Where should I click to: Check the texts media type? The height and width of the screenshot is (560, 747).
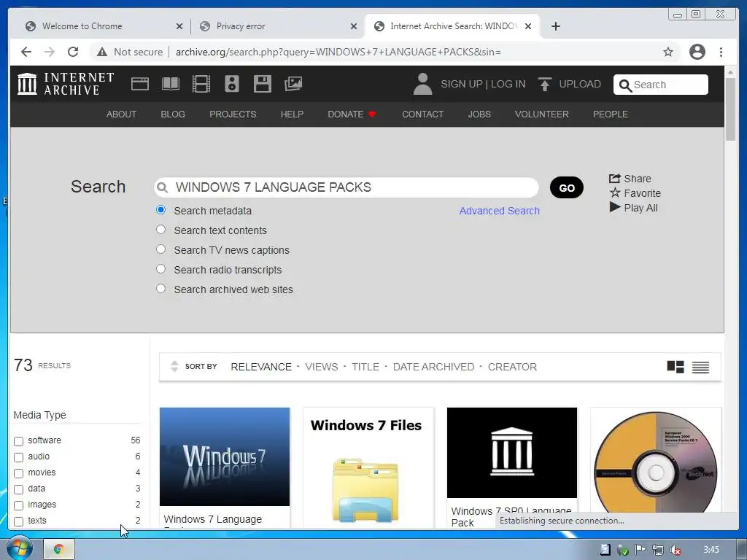(x=18, y=521)
